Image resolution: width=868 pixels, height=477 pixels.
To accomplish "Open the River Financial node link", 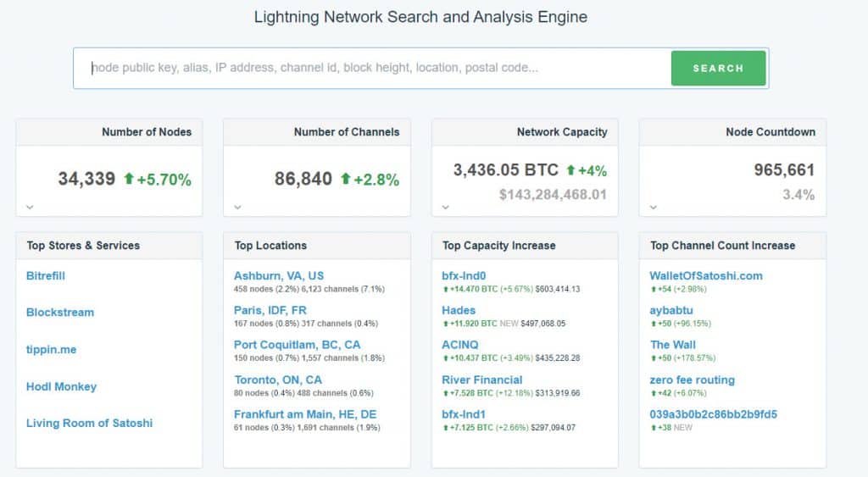I will (x=482, y=380).
